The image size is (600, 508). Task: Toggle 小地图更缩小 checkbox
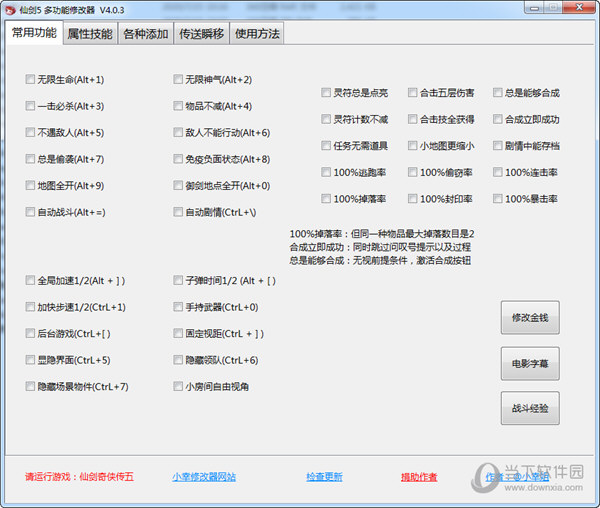coord(412,146)
